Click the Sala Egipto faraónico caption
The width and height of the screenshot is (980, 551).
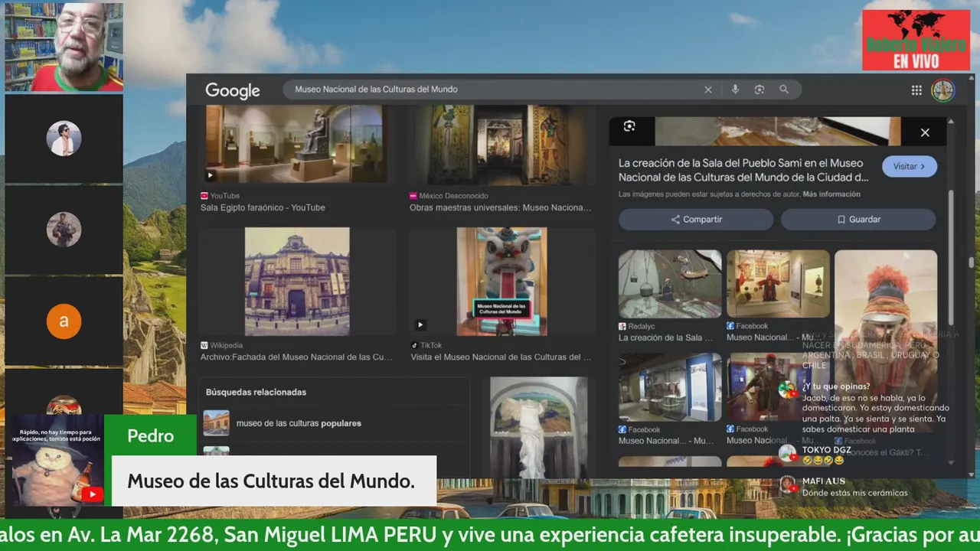pos(263,207)
